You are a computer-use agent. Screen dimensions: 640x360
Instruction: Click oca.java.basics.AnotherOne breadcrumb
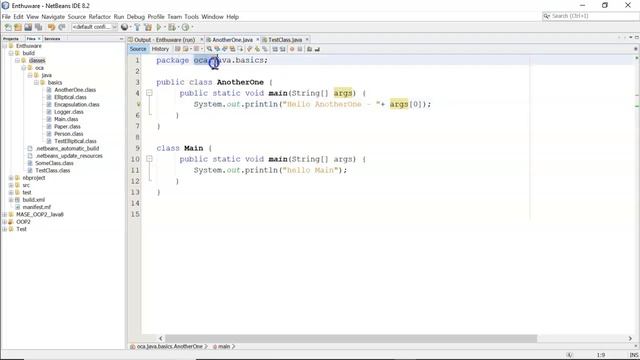[169, 347]
